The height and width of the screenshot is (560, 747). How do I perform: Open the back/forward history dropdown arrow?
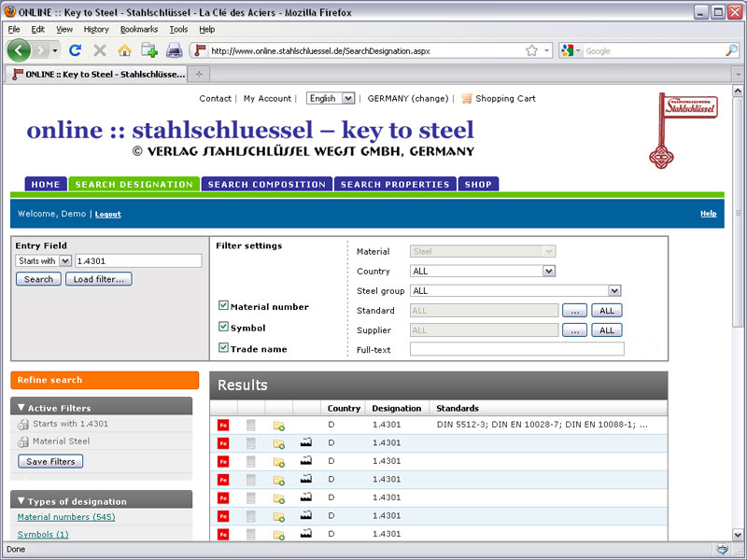pyautogui.click(x=55, y=50)
